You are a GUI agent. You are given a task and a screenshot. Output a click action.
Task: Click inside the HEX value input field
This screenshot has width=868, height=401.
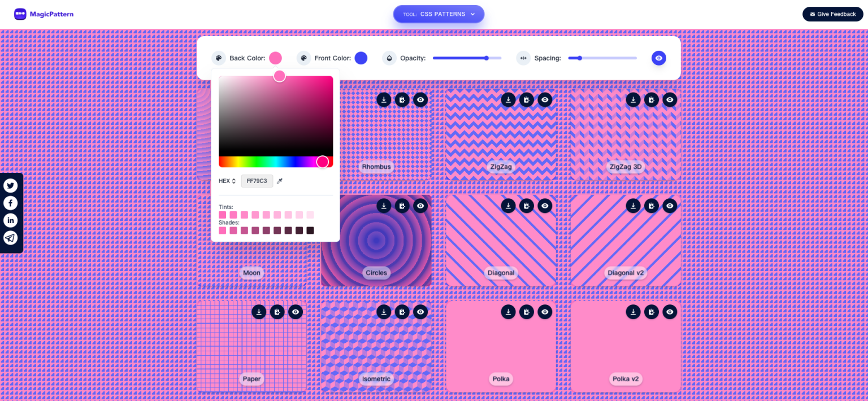coord(257,181)
